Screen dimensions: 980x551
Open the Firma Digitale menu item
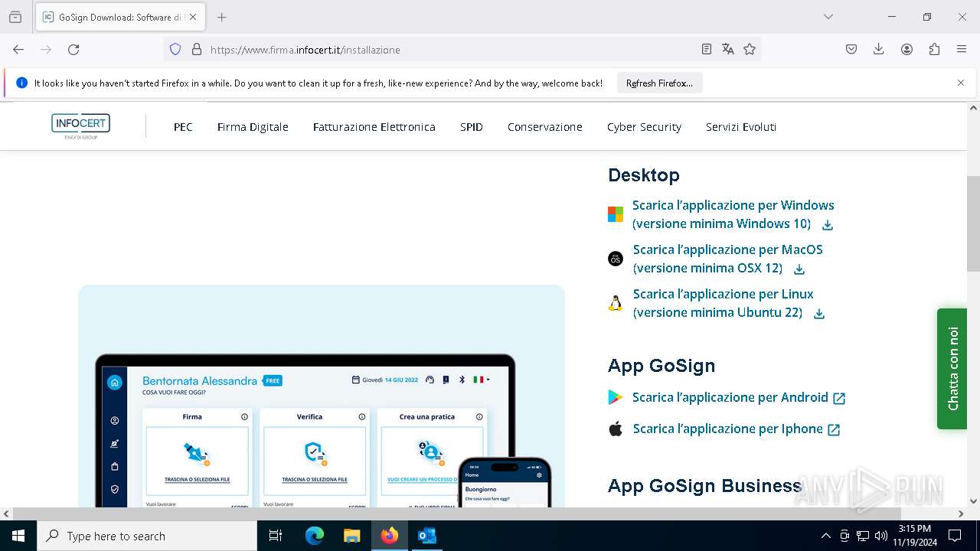click(x=253, y=127)
